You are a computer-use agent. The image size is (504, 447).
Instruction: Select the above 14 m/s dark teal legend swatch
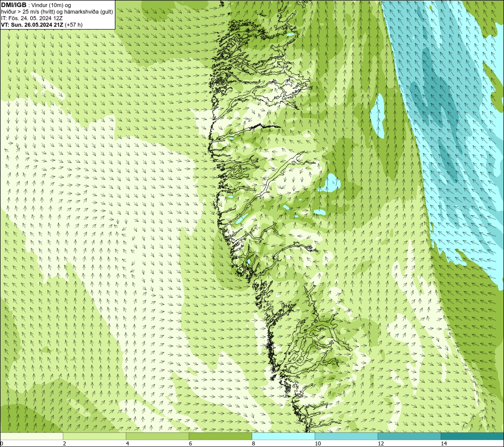click(x=472, y=436)
